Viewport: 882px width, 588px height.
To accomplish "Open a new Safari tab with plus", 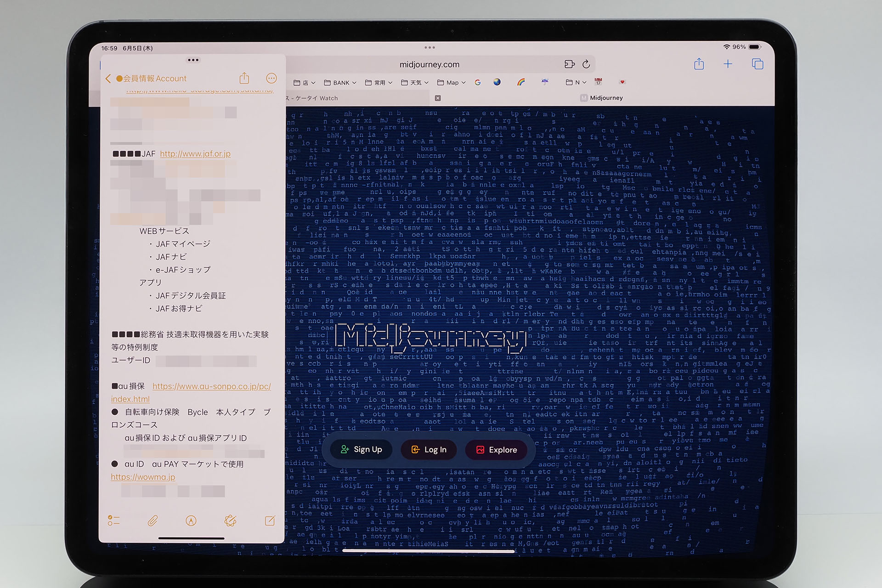I will coord(728,64).
